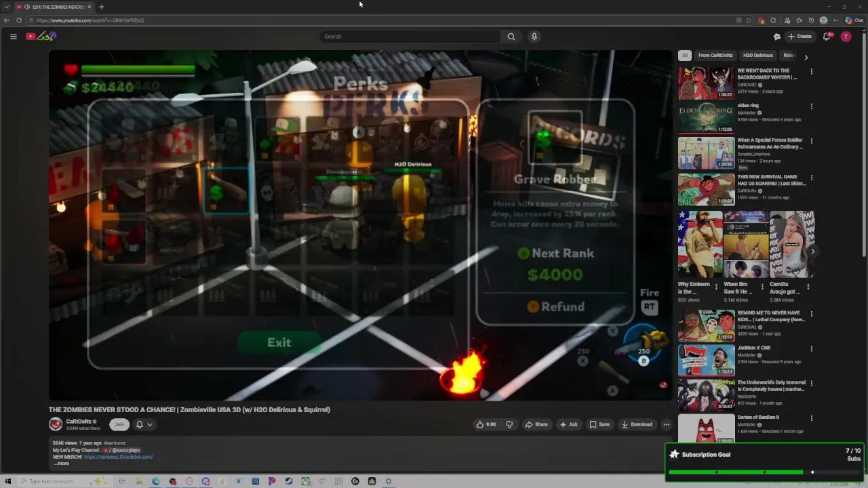This screenshot has height=488, width=868.
Task: Download the video
Action: pyautogui.click(x=637, y=424)
